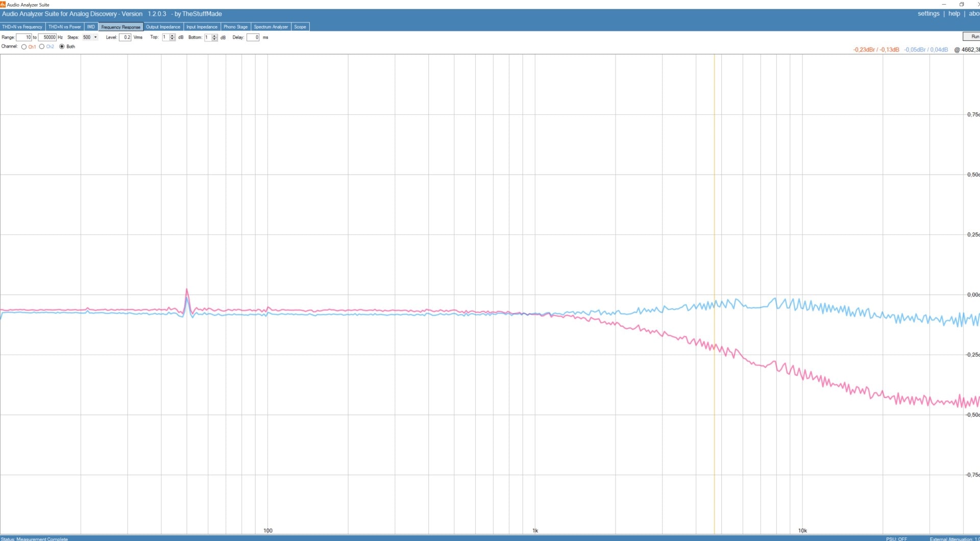Decrease the Bottom dB value
Viewport: 980px width, 541px height.
215,39
